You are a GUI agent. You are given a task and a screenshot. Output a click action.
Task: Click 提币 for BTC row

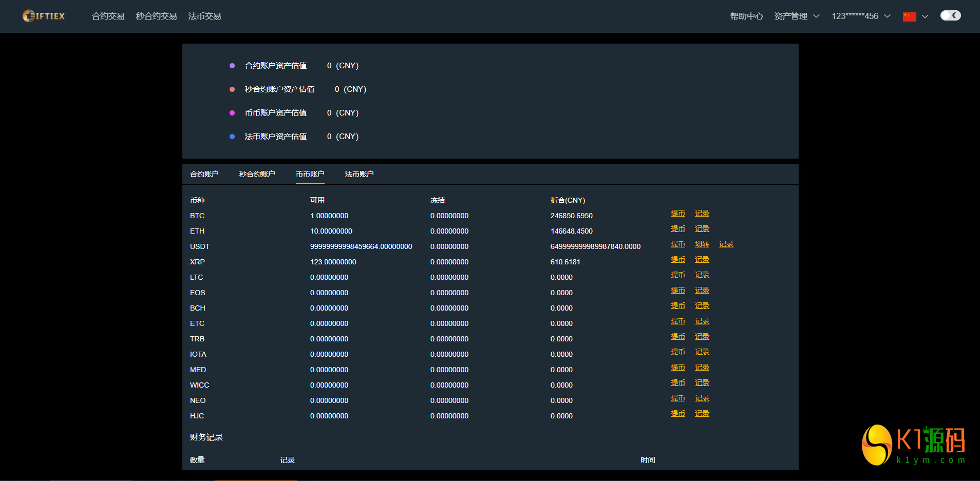677,214
